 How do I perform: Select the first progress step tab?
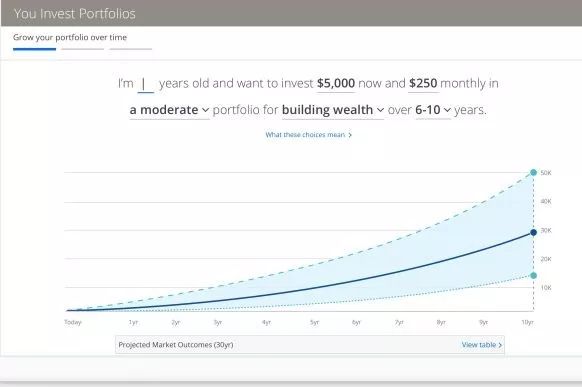(x=34, y=49)
